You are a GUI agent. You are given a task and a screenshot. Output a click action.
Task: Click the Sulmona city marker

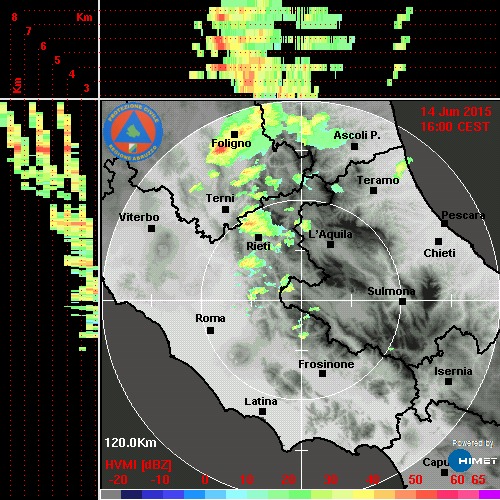point(403,302)
